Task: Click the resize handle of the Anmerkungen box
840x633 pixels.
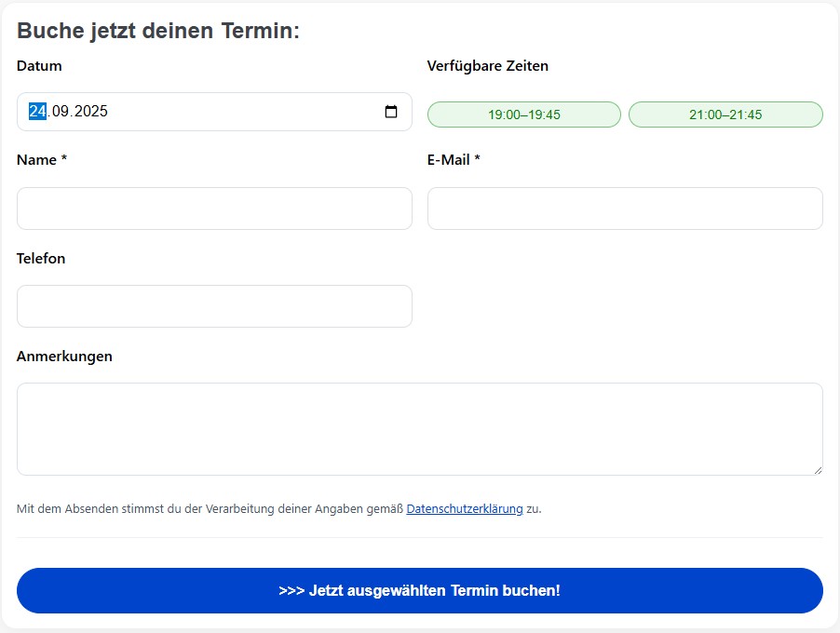Action: [x=818, y=470]
